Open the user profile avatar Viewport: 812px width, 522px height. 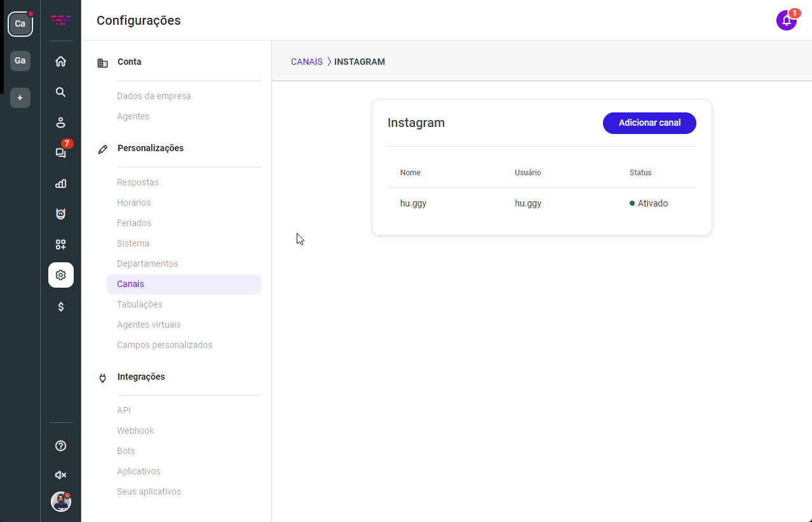coord(60,502)
